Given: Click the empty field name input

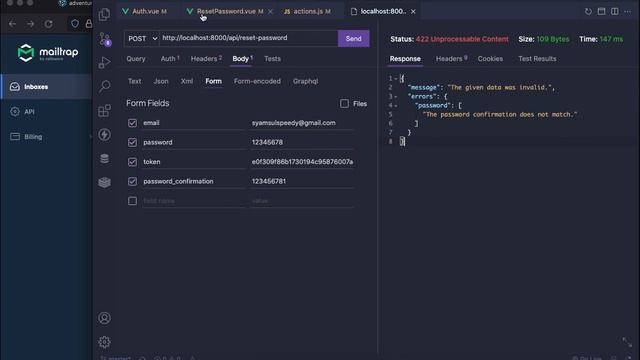Looking at the screenshot, I should tap(193, 201).
